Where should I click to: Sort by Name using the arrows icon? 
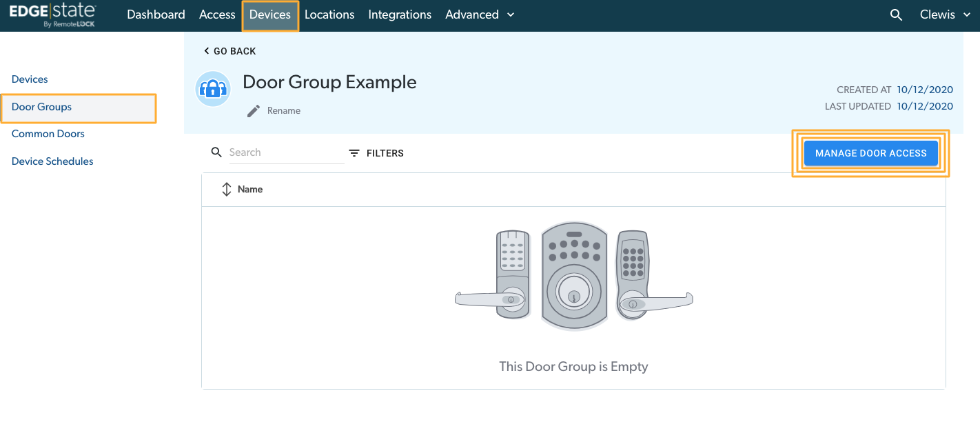click(x=226, y=190)
